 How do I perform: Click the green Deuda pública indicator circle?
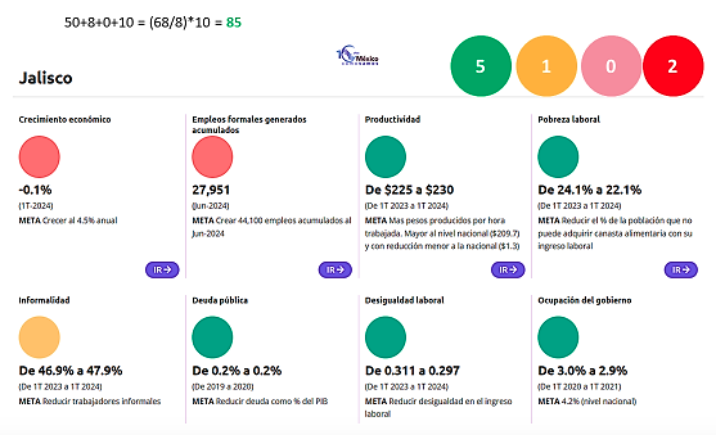(212, 337)
